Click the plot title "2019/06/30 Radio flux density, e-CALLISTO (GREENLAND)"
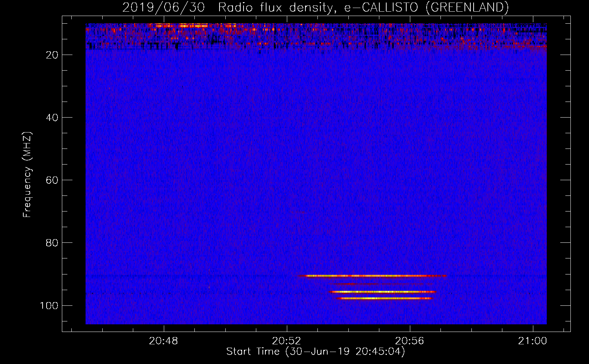The height and width of the screenshot is (364, 589). click(315, 7)
